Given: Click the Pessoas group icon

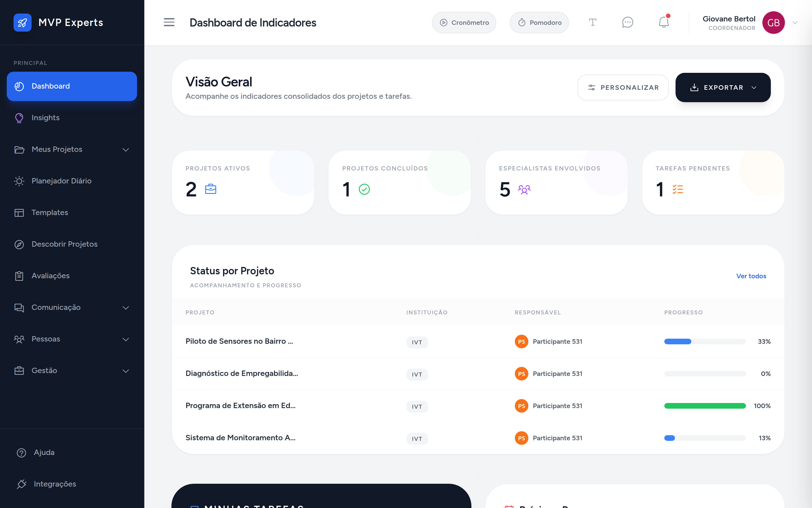Looking at the screenshot, I should coord(19,339).
